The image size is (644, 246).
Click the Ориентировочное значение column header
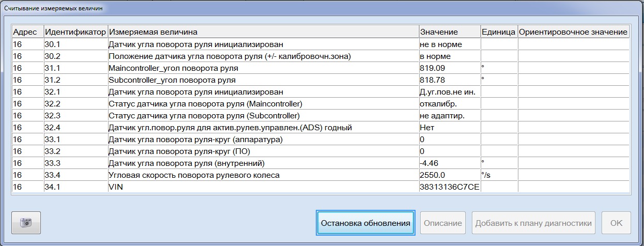click(573, 32)
